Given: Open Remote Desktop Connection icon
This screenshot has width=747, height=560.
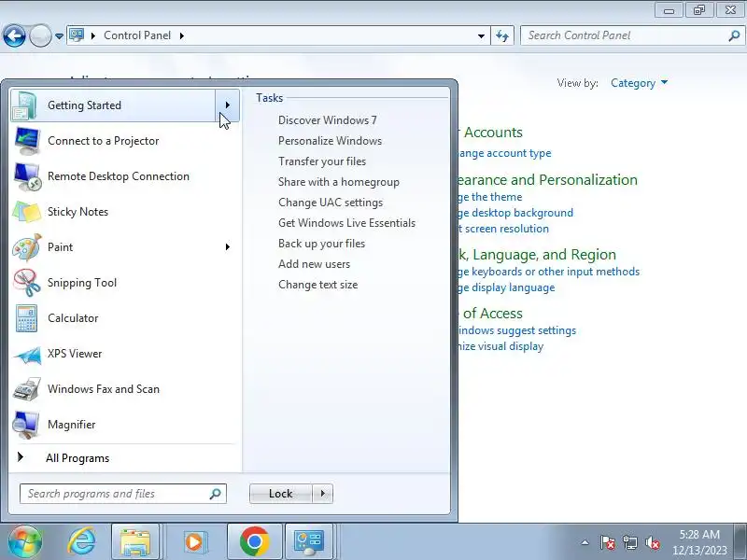Looking at the screenshot, I should click(27, 176).
